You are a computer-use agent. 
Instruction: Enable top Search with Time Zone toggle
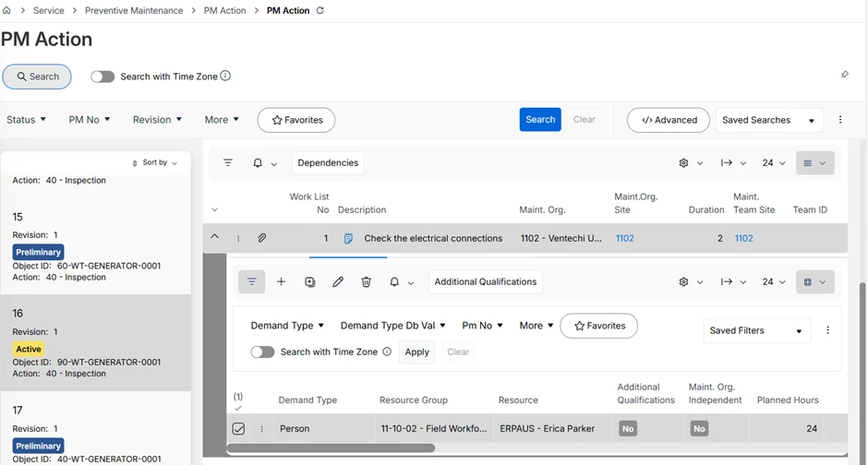(102, 77)
